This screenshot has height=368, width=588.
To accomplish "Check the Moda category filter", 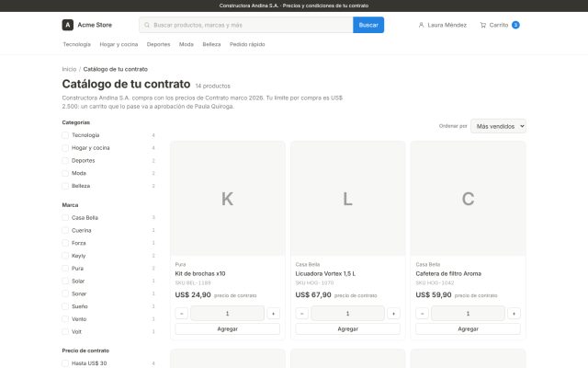I will (x=65, y=173).
